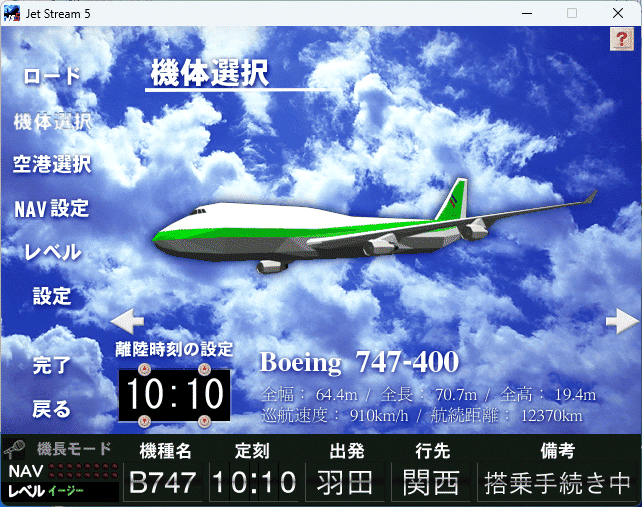Click 羽田 departure airport on board

[x=345, y=482]
